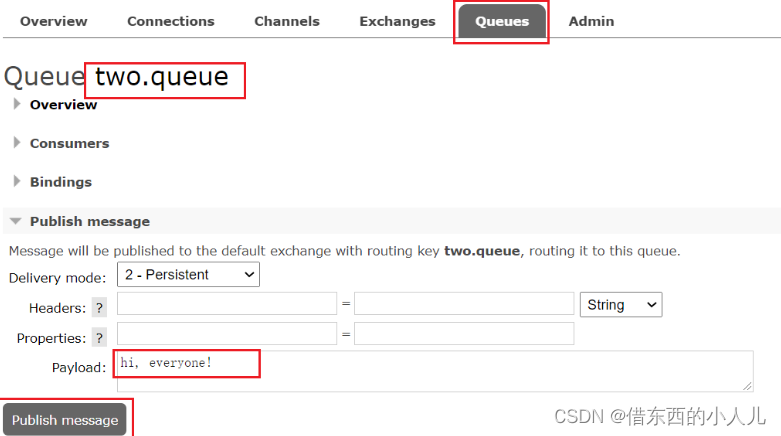Image resolution: width=781 pixels, height=436 pixels.
Task: Go to the Channels tab
Action: [287, 21]
